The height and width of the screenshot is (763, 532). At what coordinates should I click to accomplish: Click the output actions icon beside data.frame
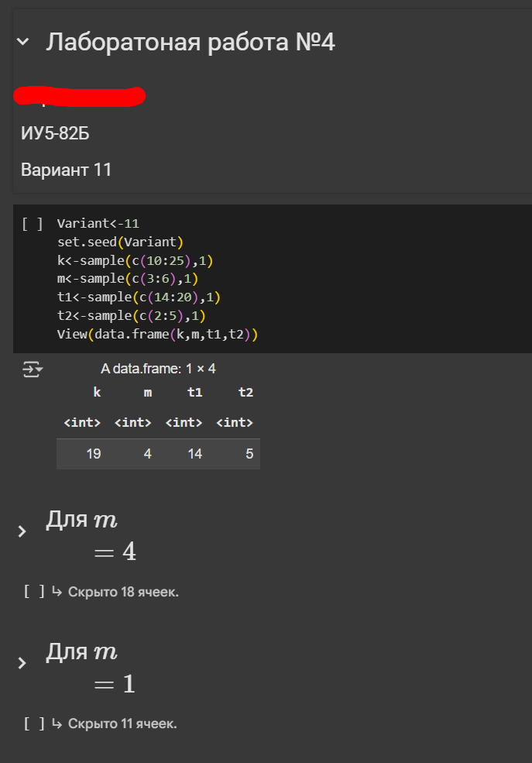(x=33, y=369)
